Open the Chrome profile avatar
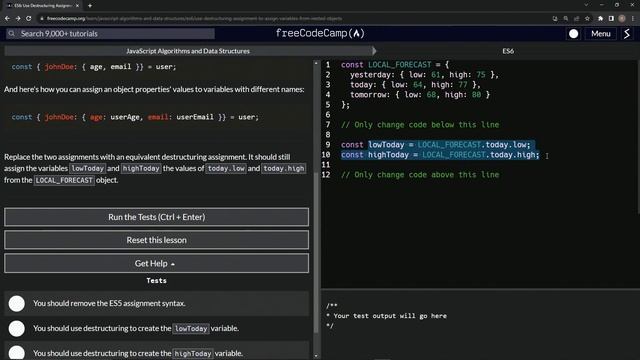This screenshot has height=360, width=640. (x=622, y=18)
